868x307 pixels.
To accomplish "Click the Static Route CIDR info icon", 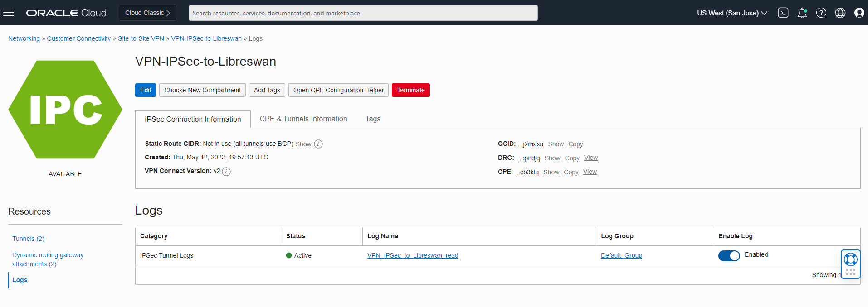I will 318,144.
